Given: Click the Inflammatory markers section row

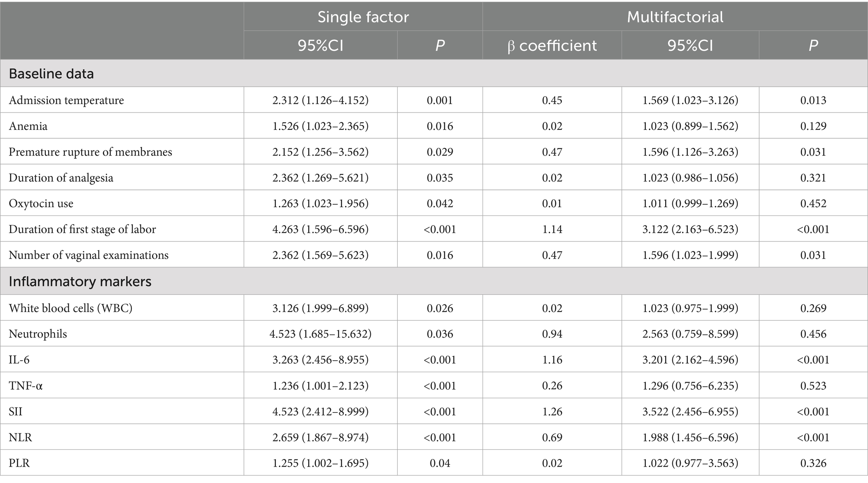Looking at the screenshot, I should (80, 281).
